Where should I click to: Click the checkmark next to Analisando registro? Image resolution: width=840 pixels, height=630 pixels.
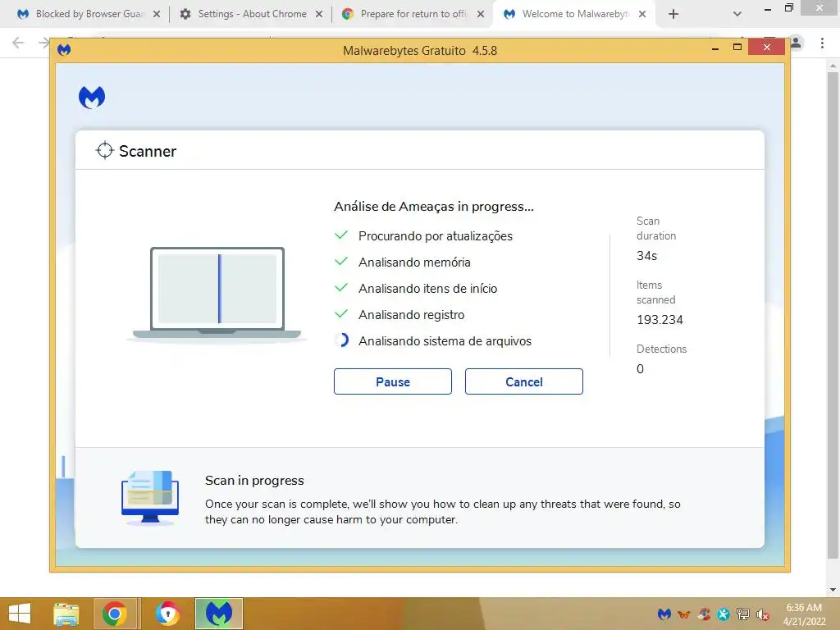coord(341,314)
